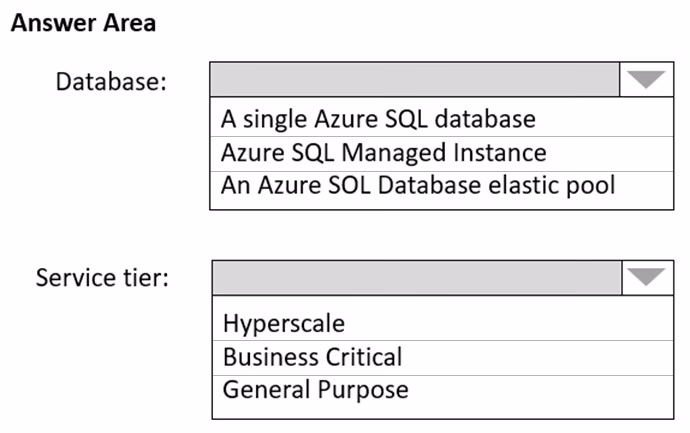Pick An Azure SQL Database elastic pool
The image size is (690, 433).
[x=442, y=185]
